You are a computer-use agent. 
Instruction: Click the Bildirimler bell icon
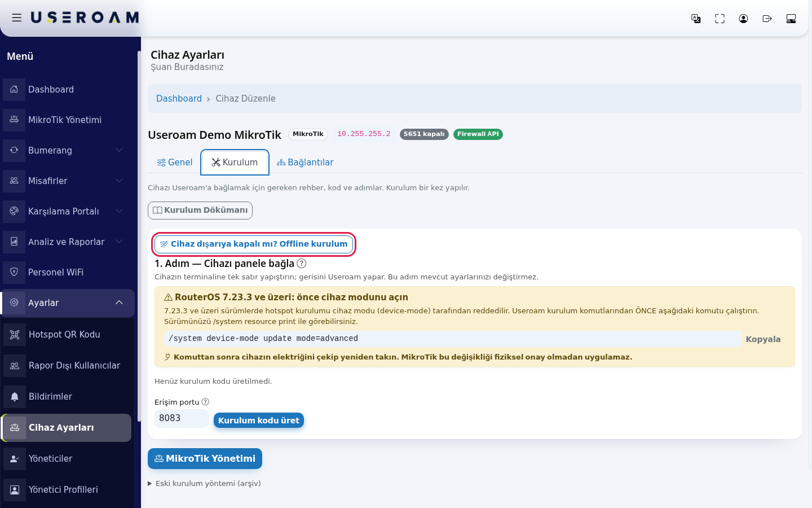pos(15,397)
